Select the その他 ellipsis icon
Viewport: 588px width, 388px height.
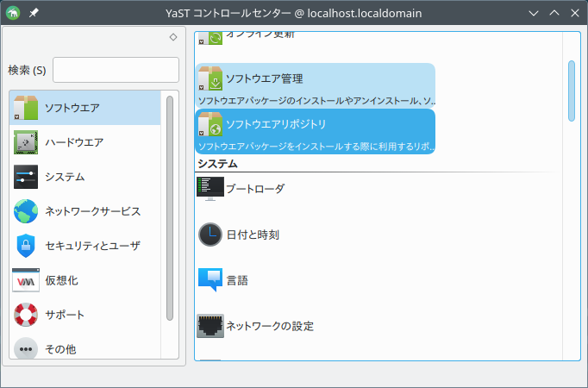(x=26, y=348)
